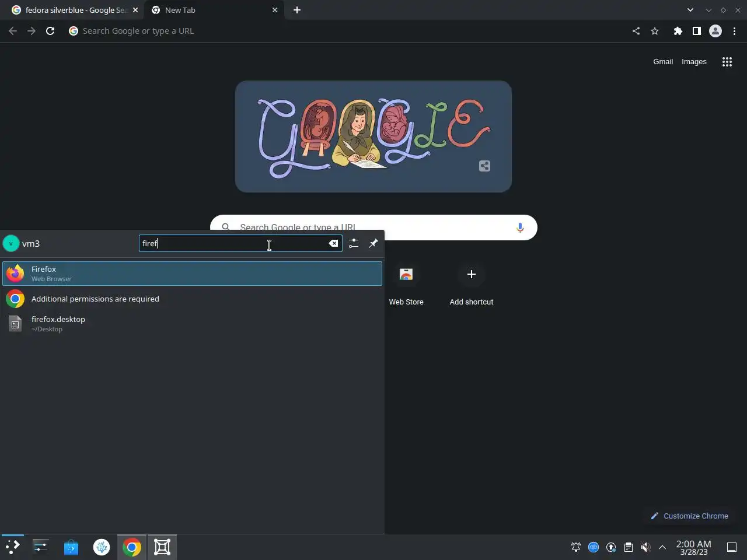Open the white coral-logo app in taskbar
This screenshot has height=560, width=747.
pos(102,547)
